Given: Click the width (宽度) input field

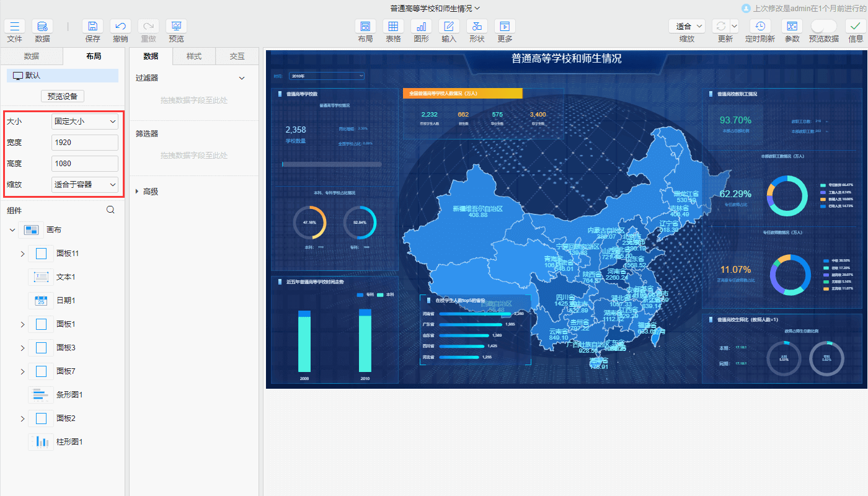Looking at the screenshot, I should 85,143.
